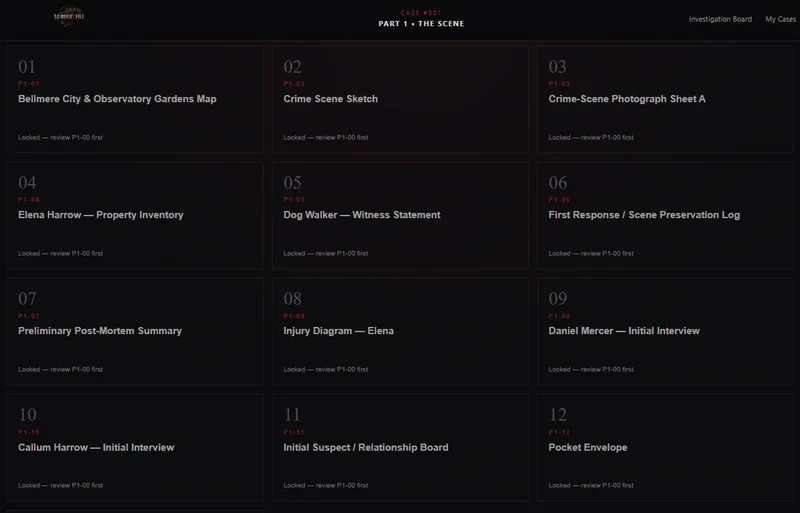Click the PART 1 • THE SCENE heading

(421, 23)
